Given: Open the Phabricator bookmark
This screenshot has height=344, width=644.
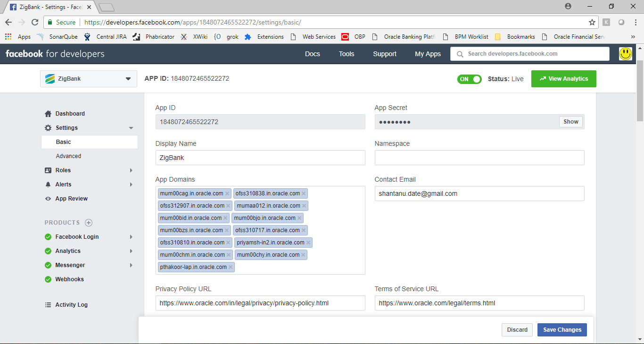Looking at the screenshot, I should coord(154,37).
